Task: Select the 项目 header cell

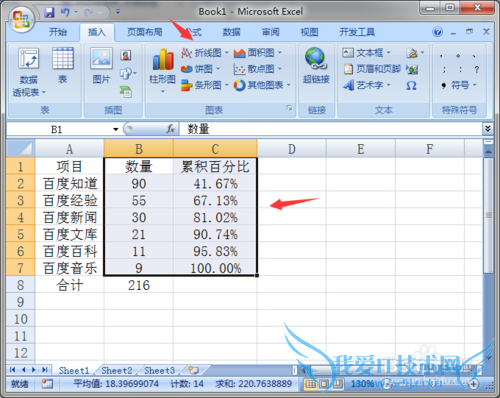Action: (x=70, y=166)
